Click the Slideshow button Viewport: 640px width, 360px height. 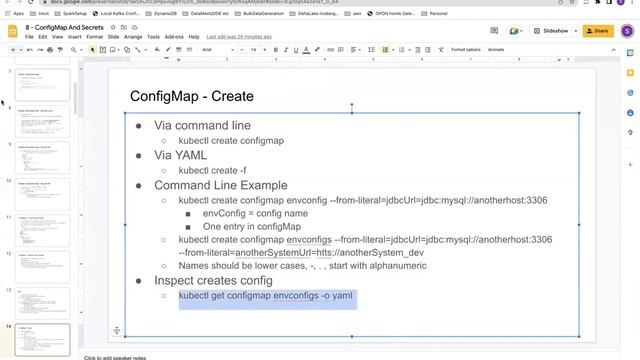coord(551,31)
